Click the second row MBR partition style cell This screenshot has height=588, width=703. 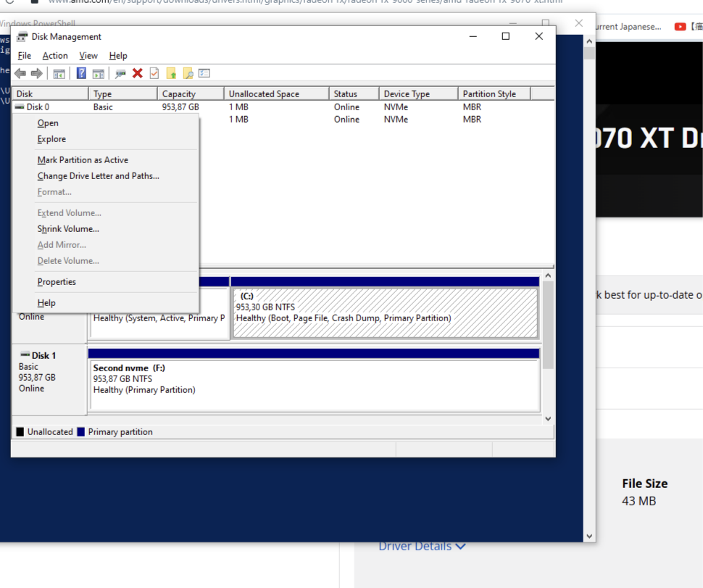click(472, 120)
